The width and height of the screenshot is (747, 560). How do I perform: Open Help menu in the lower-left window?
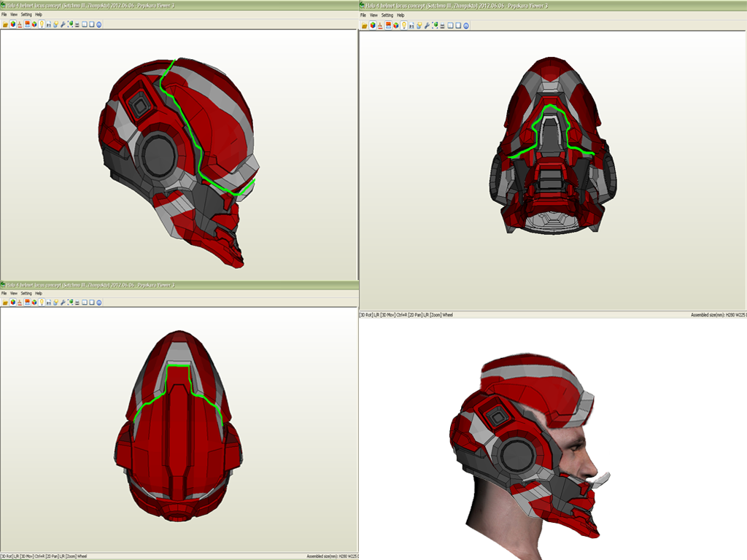39,293
